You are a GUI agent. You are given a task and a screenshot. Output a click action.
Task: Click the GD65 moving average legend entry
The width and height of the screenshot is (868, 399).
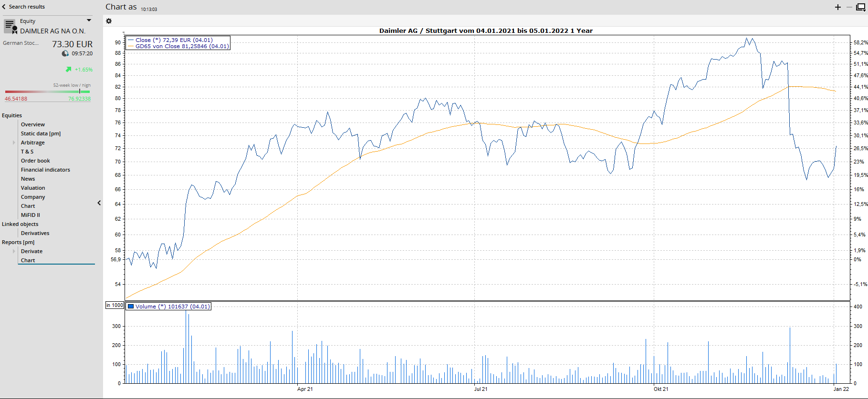pyautogui.click(x=181, y=46)
